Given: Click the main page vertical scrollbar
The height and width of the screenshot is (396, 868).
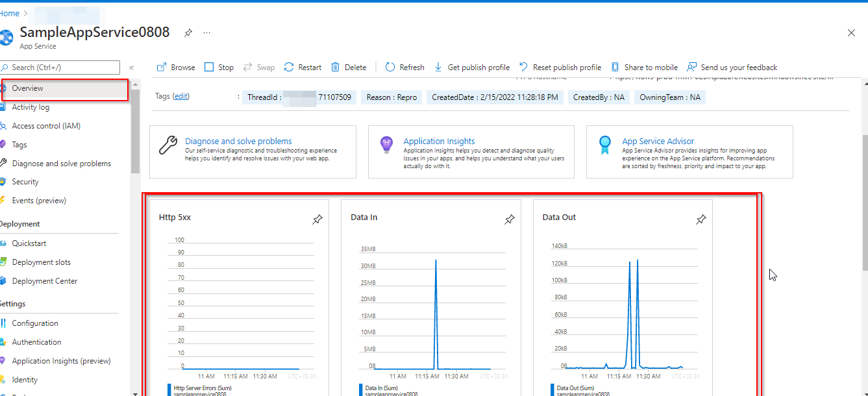Looking at the screenshot, I should (x=864, y=201).
